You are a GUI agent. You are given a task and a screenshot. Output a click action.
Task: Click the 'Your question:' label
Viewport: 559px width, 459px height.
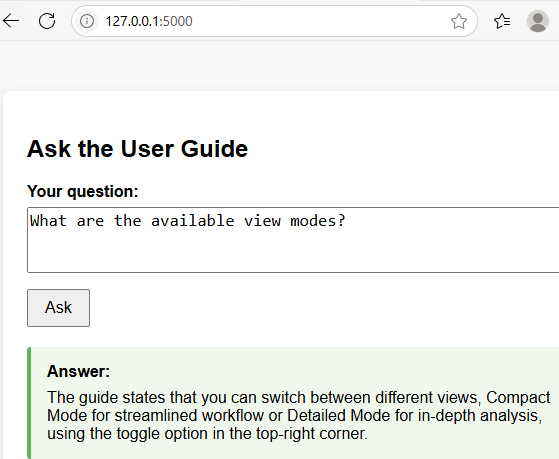pos(83,192)
